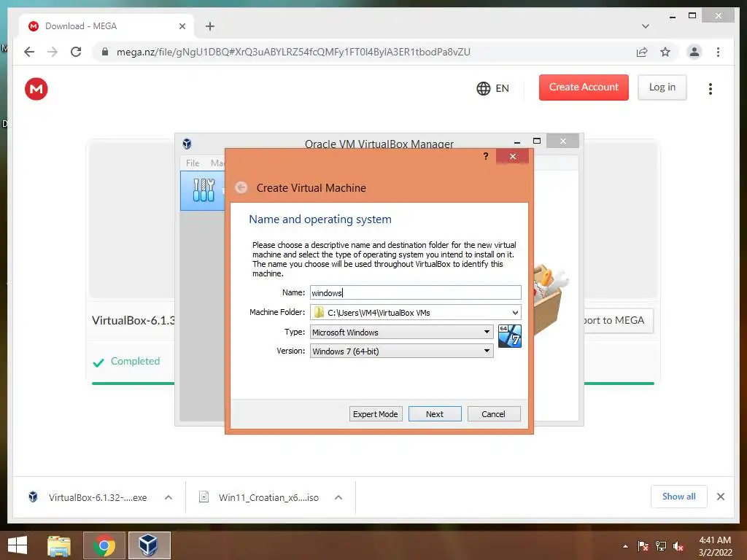Open a new Chrome tab

[x=210, y=26]
